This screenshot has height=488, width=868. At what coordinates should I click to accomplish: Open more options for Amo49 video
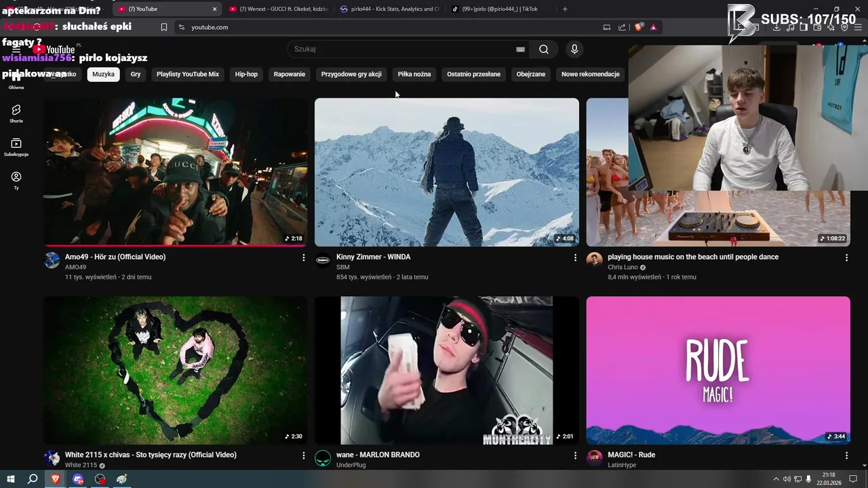tap(304, 258)
